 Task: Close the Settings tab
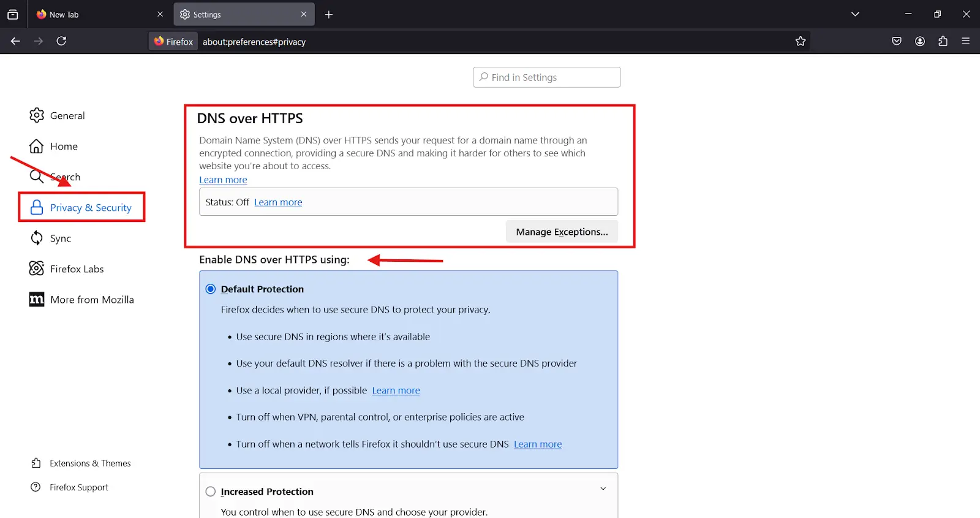point(304,14)
